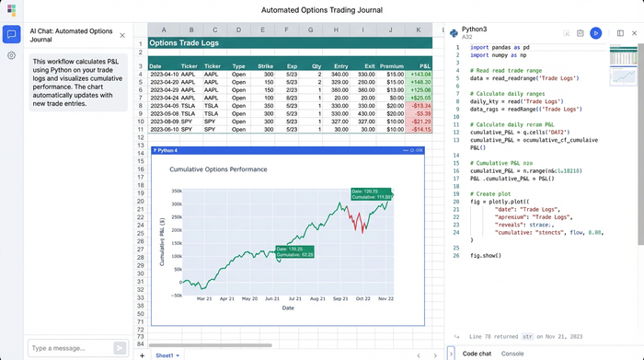Click code line 1 import pandas
Image resolution: width=644 pixels, height=360 pixels.
500,47
